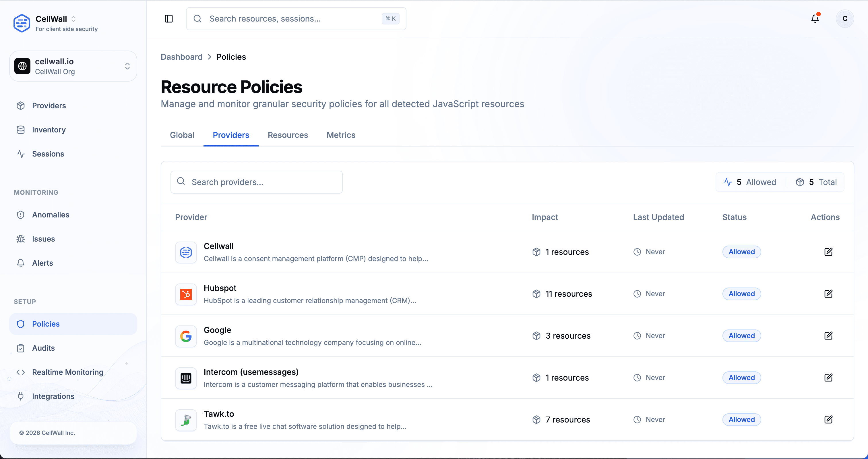This screenshot has height=459, width=868.
Task: Click the globe icon beside cellwall.io
Action: (22, 66)
